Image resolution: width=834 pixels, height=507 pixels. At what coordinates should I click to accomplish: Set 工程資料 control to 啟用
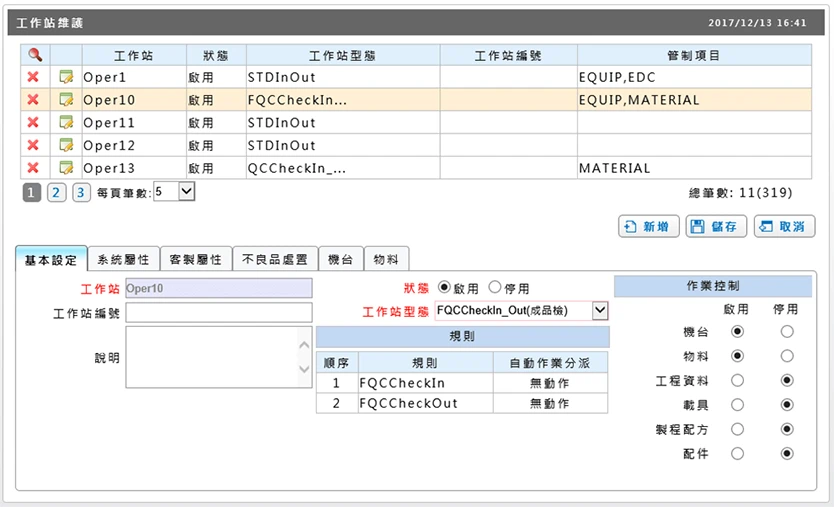click(x=737, y=380)
